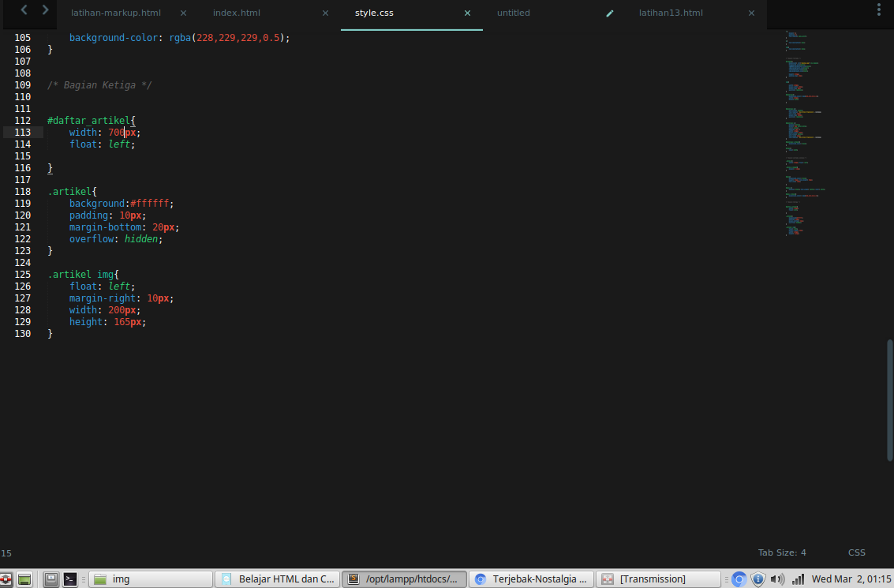
Task: Click the minimap code overview
Action: 804,133
